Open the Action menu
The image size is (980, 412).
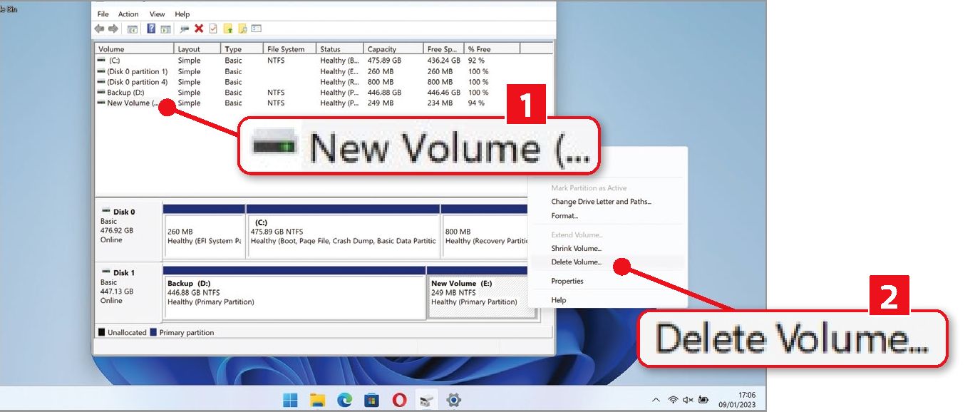(128, 14)
